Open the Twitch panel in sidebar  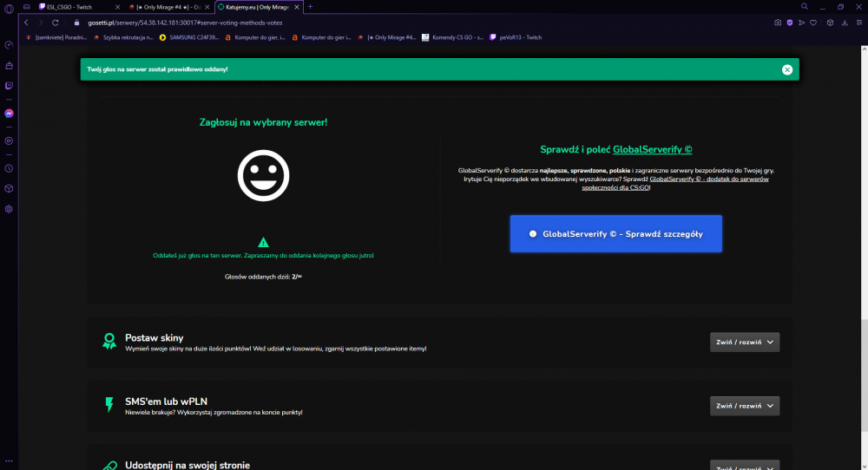[x=9, y=86]
